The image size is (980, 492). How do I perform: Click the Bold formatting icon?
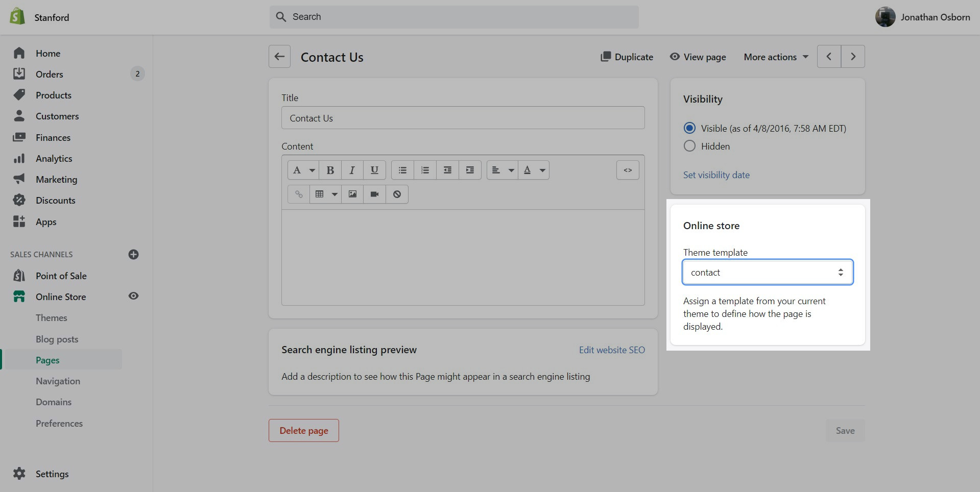pyautogui.click(x=330, y=170)
